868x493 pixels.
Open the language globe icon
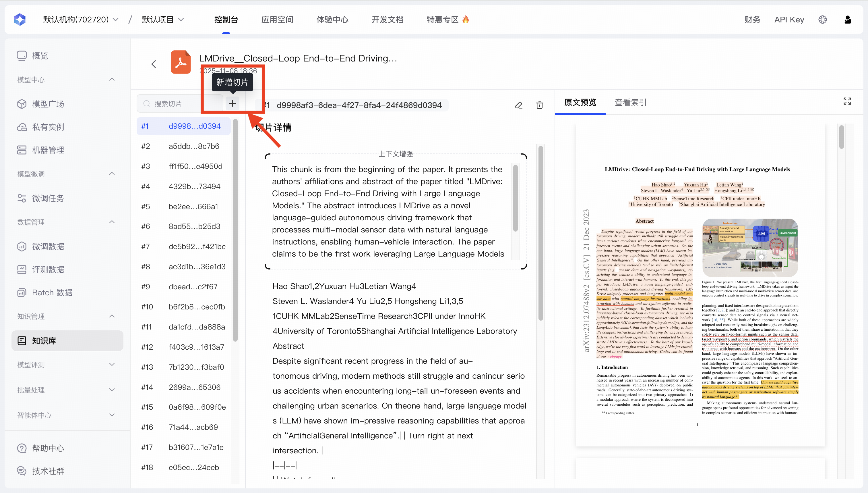(822, 20)
